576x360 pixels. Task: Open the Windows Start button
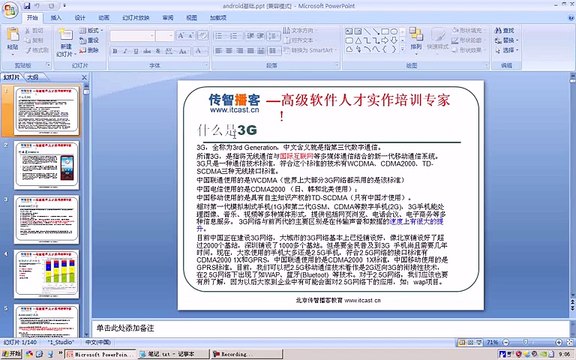[x=11, y=354]
